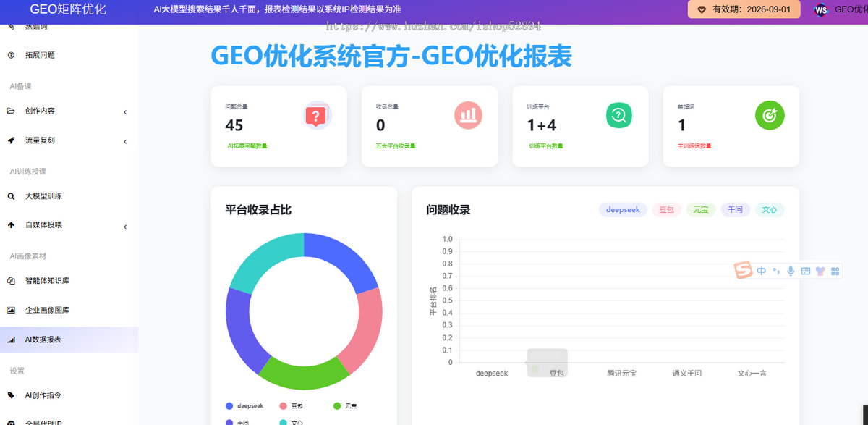Click the pink bar chart icon on 收录总量 card
This screenshot has width=868, height=425.
tap(469, 114)
